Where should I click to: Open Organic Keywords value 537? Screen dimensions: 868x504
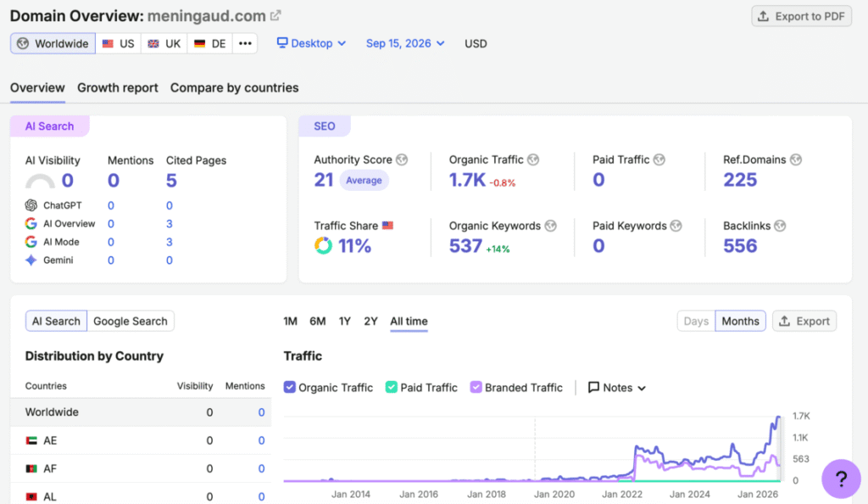tap(465, 245)
